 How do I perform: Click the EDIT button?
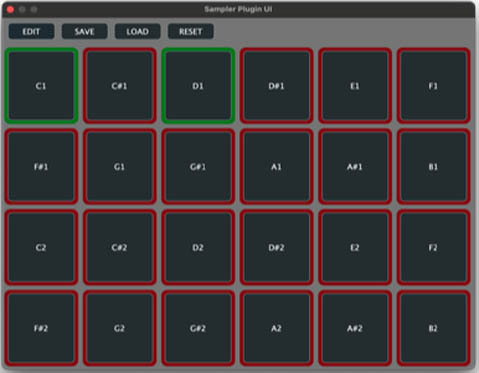tap(31, 31)
